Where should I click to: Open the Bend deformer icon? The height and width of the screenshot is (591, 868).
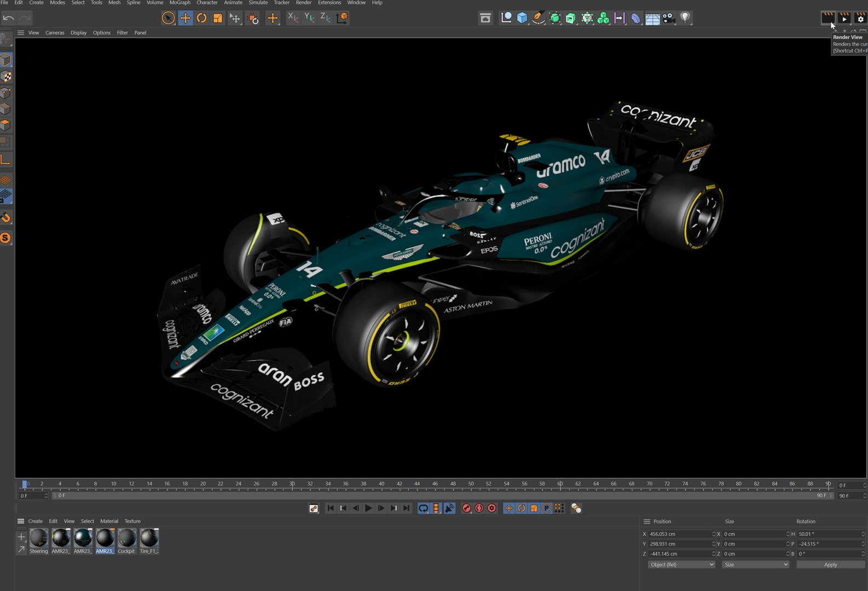point(635,18)
